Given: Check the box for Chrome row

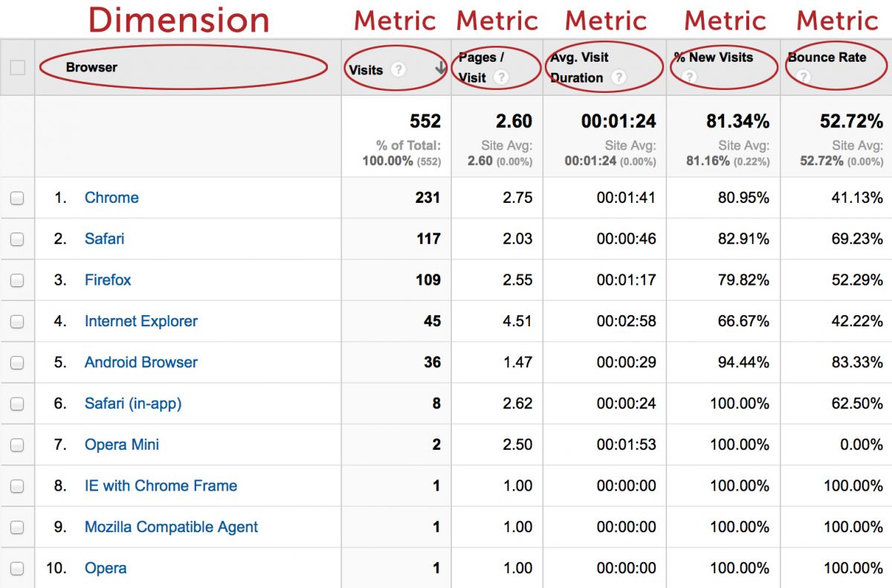Looking at the screenshot, I should click(17, 198).
